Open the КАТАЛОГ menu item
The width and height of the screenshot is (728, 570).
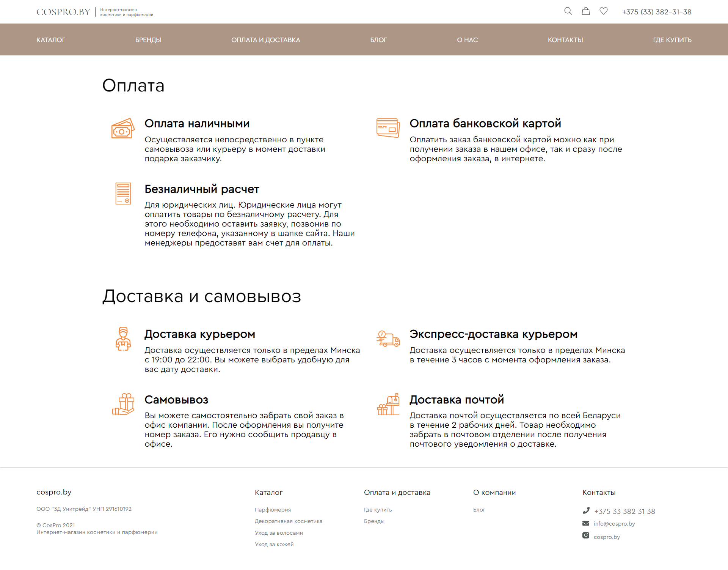51,40
